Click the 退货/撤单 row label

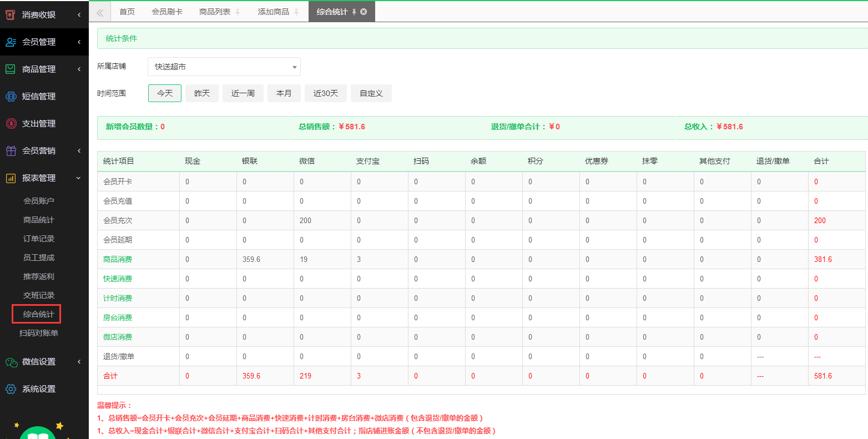(x=119, y=356)
